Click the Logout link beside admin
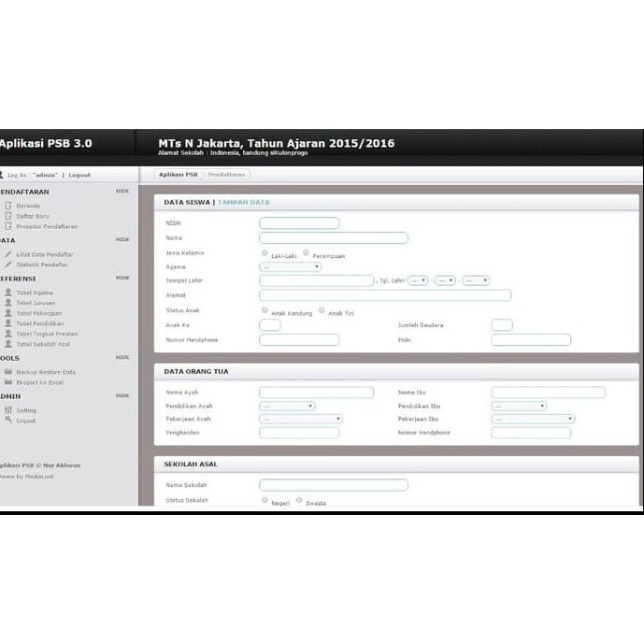Image resolution: width=644 pixels, height=644 pixels. pos(79,175)
